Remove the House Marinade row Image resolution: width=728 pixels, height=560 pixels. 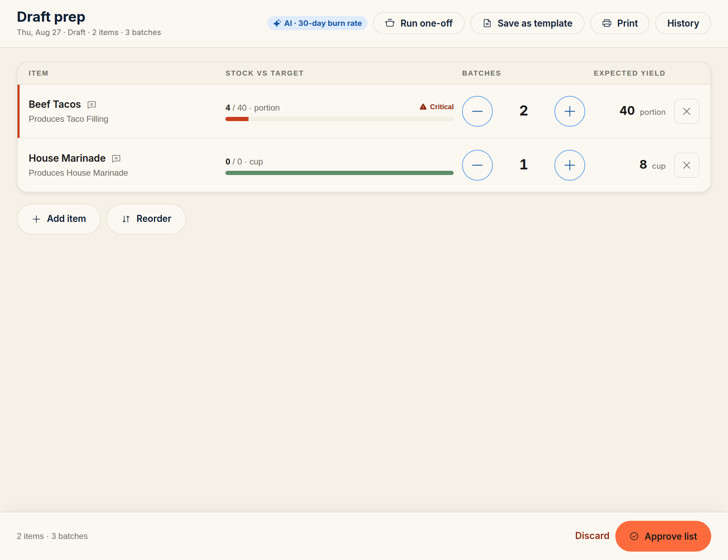click(687, 165)
